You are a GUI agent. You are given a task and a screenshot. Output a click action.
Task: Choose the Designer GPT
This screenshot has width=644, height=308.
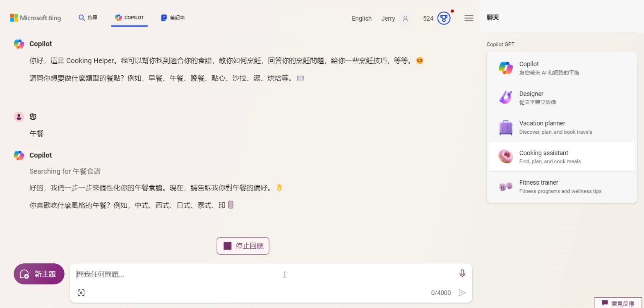(562, 98)
